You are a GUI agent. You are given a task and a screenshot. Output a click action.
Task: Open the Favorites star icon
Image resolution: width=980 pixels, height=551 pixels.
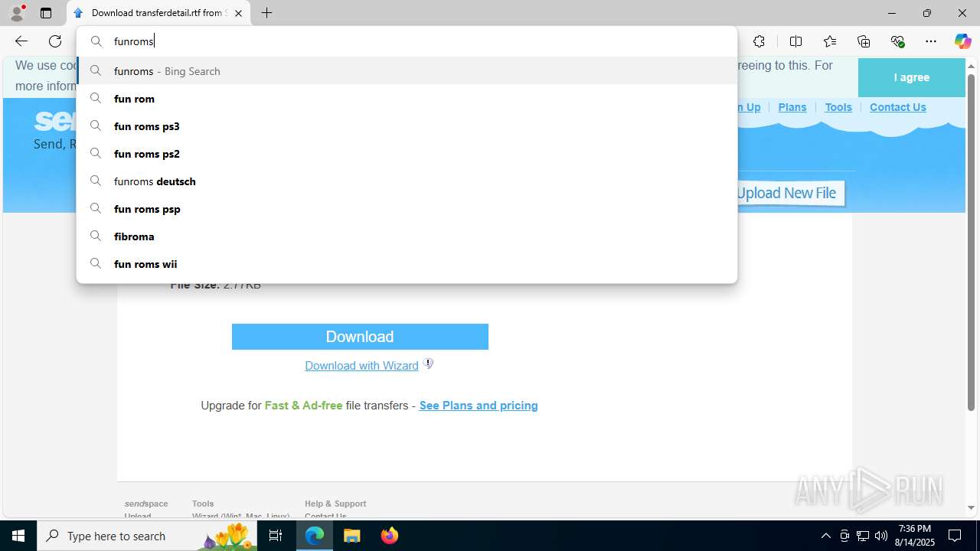pos(830,41)
